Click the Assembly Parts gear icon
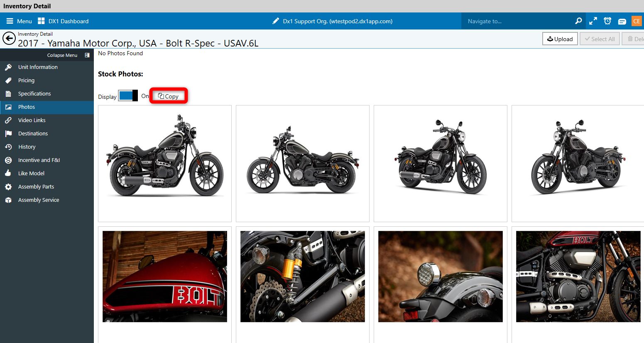The image size is (644, 343). click(8, 186)
